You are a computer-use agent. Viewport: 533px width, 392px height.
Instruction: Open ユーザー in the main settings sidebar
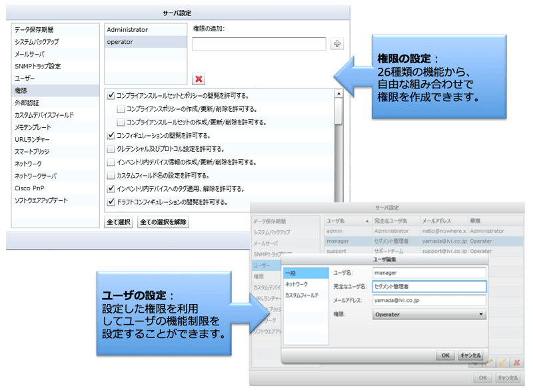pos(55,79)
